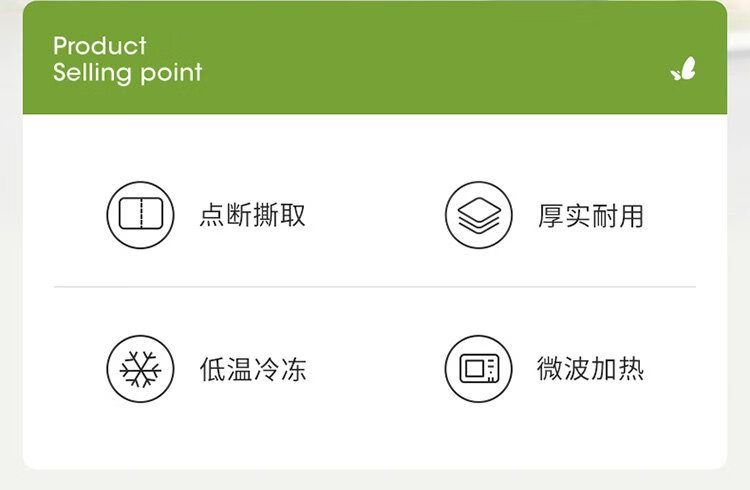Click the perforated tear-off sheet icon
The height and width of the screenshot is (490, 750).
coord(140,215)
